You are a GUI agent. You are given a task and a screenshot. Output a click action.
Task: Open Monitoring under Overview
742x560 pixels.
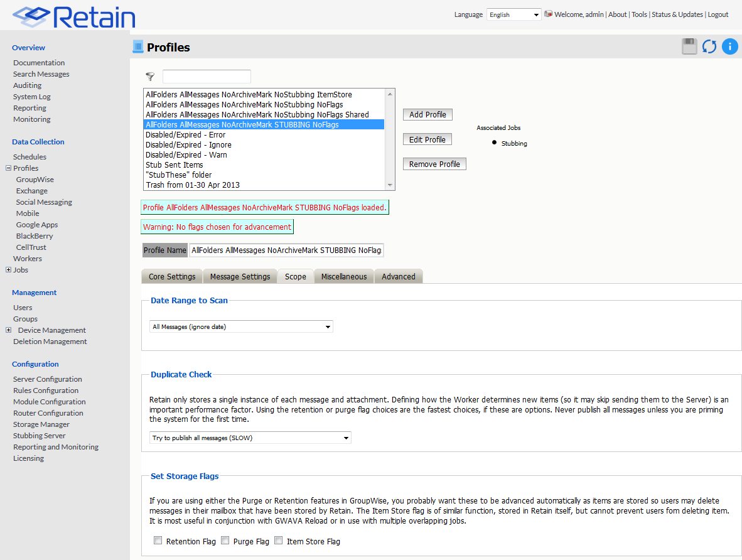coord(32,119)
